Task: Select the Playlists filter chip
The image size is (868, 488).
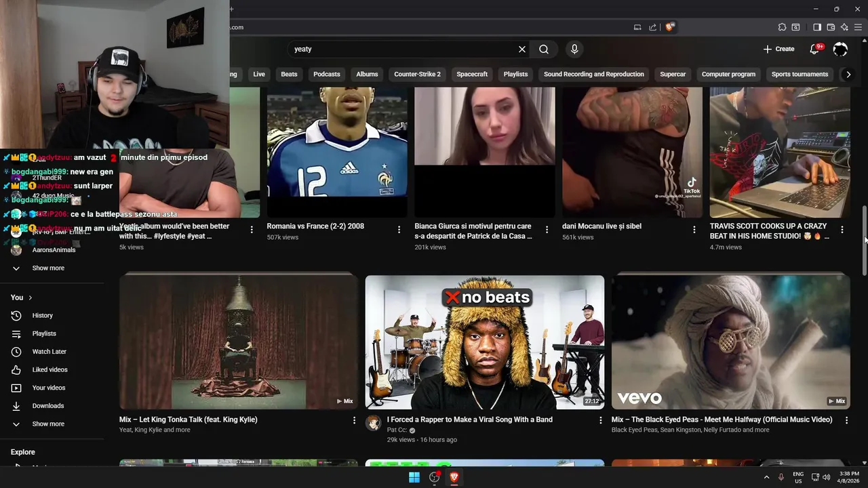Action: (x=515, y=75)
